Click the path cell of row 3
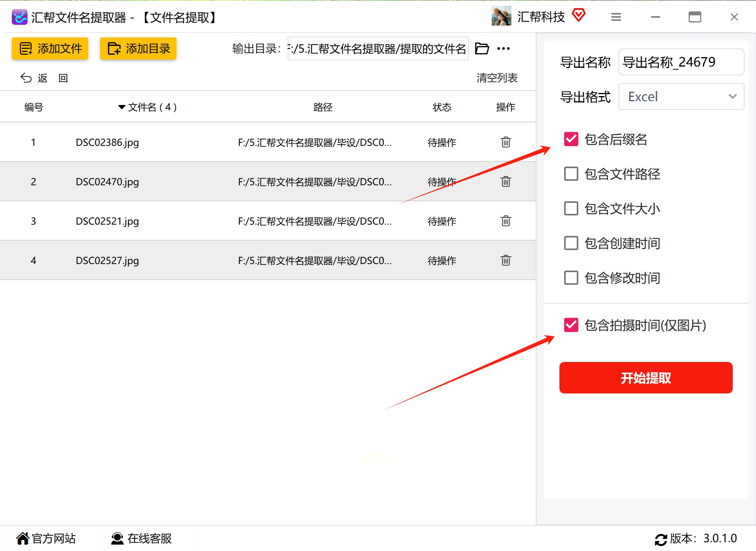The height and width of the screenshot is (551, 756). pos(315,221)
